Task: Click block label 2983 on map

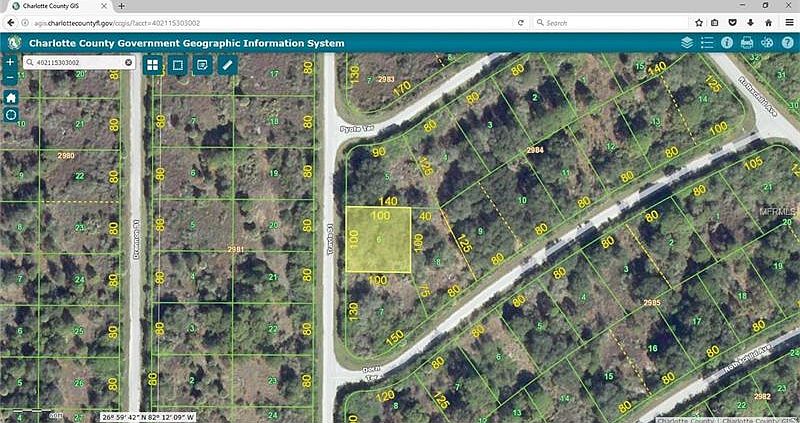Action: (x=386, y=79)
